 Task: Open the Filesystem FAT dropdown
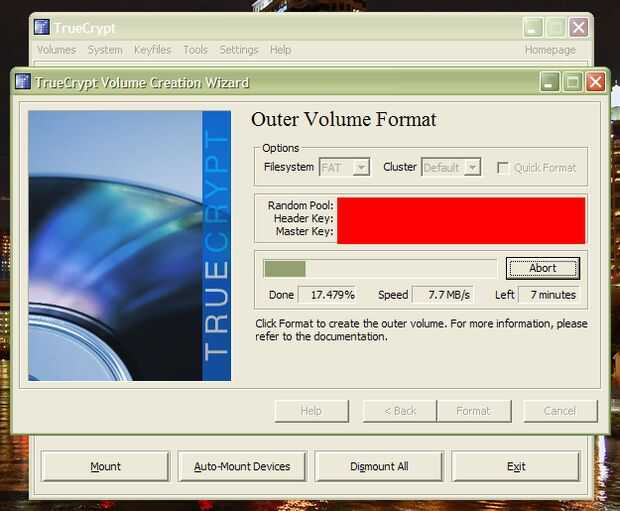344,167
